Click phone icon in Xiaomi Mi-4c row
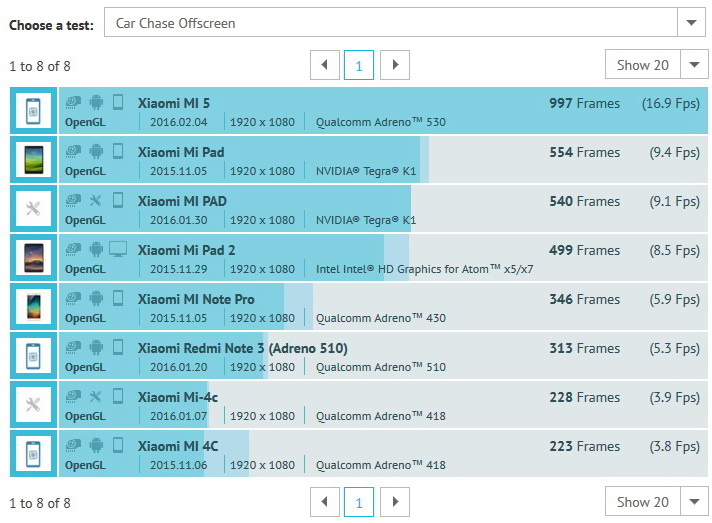 [x=118, y=396]
